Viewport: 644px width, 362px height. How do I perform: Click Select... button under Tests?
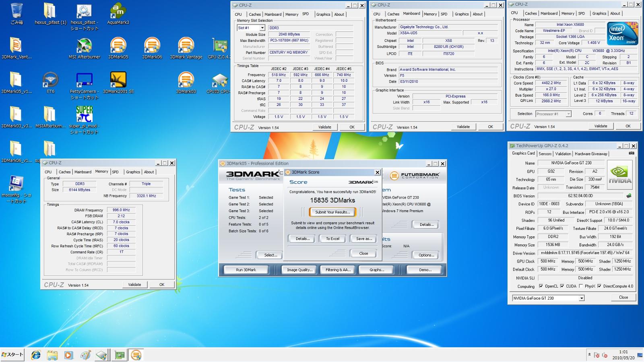click(270, 255)
